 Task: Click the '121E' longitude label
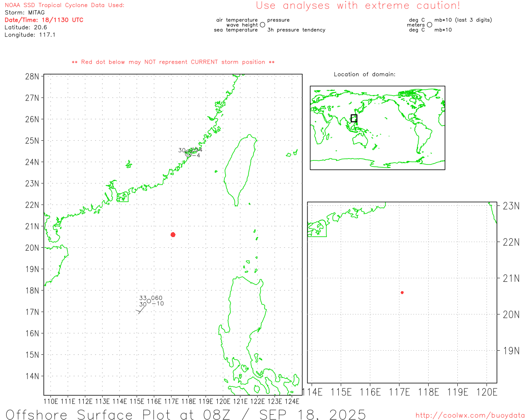click(240, 402)
